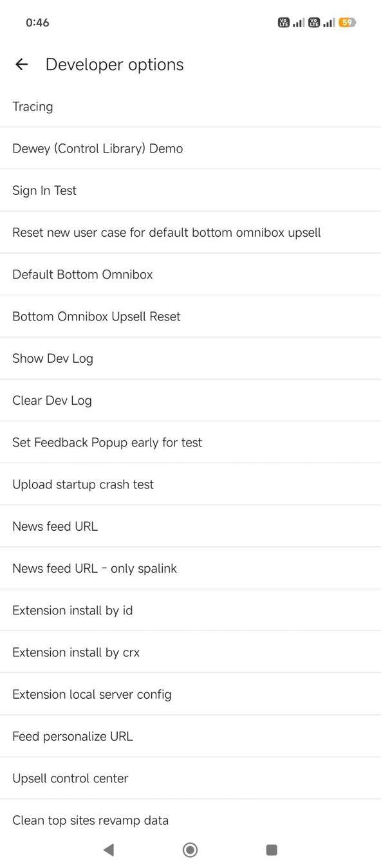Screen dimensions: 381x868
Task: Open recent apps with the square button
Action: click(271, 849)
